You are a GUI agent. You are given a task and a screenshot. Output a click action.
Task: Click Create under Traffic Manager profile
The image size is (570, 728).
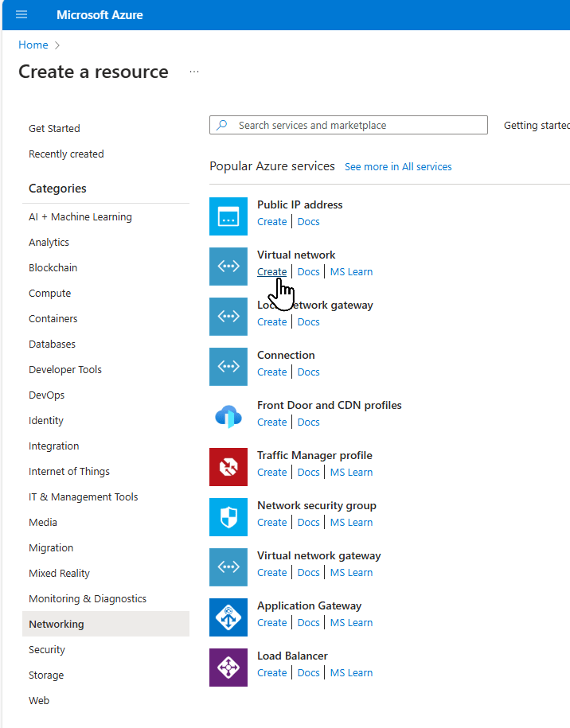(x=271, y=473)
